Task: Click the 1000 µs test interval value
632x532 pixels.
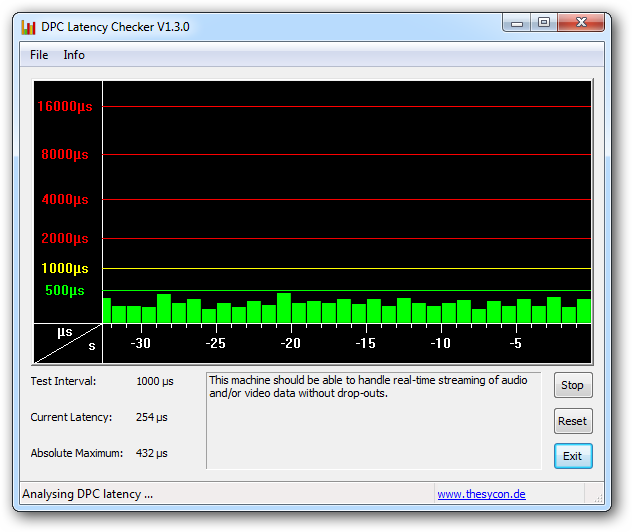Action: click(x=155, y=381)
